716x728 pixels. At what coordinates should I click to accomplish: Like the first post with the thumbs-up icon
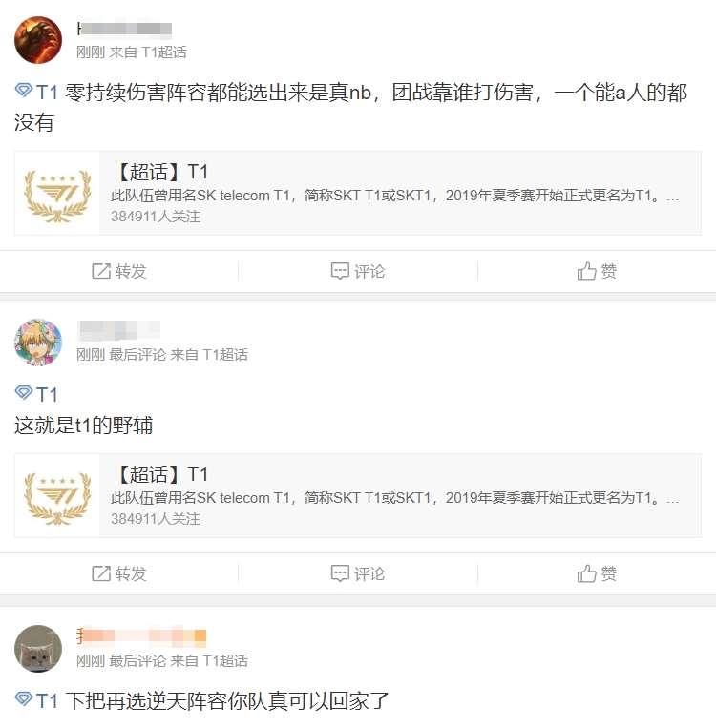(x=586, y=271)
